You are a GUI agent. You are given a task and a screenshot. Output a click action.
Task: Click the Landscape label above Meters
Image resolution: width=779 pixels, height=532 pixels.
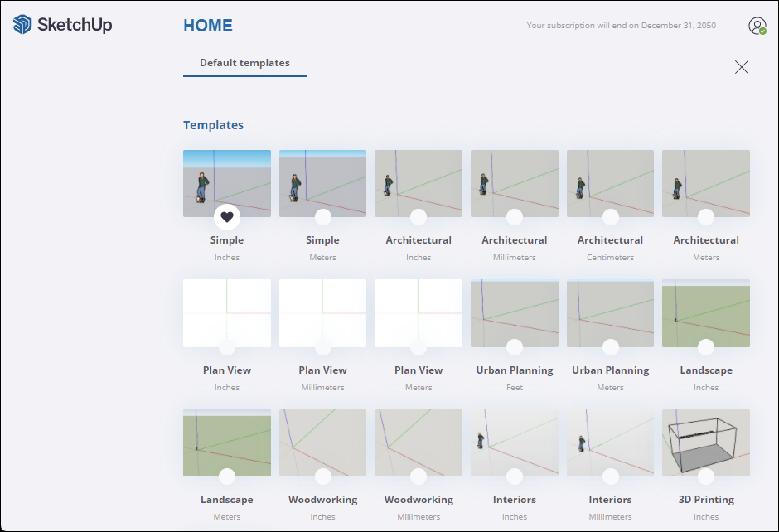coord(227,500)
